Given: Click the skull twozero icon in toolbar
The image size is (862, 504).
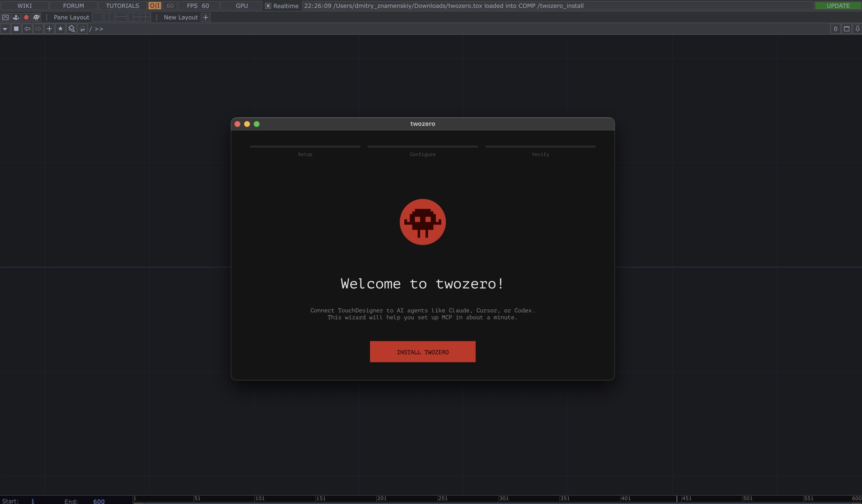Looking at the screenshot, I should click(x=36, y=17).
